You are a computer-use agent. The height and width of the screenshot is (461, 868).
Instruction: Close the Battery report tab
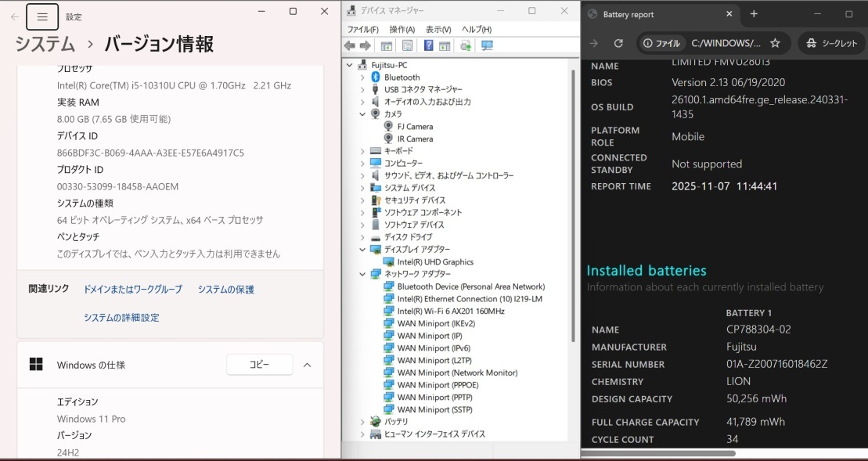click(x=729, y=14)
